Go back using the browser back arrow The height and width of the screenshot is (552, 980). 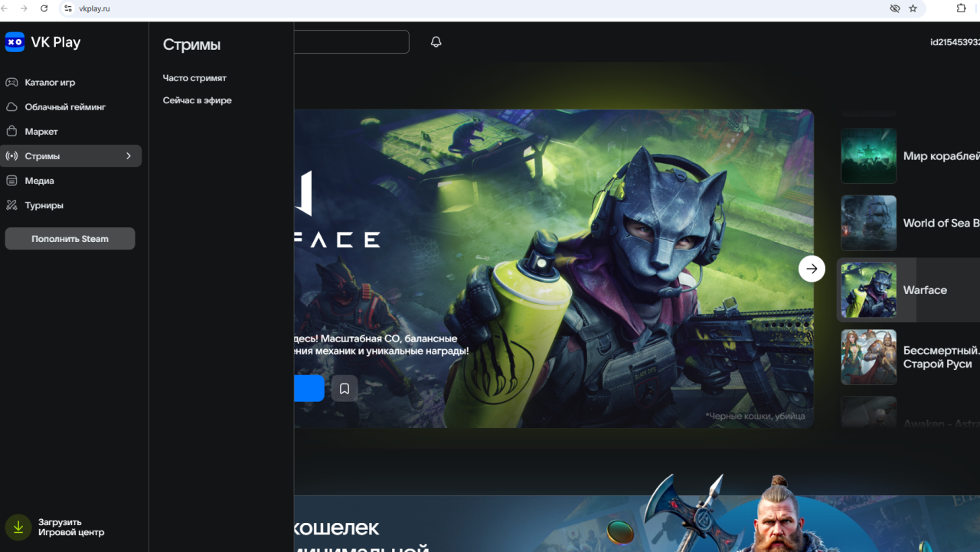6,8
